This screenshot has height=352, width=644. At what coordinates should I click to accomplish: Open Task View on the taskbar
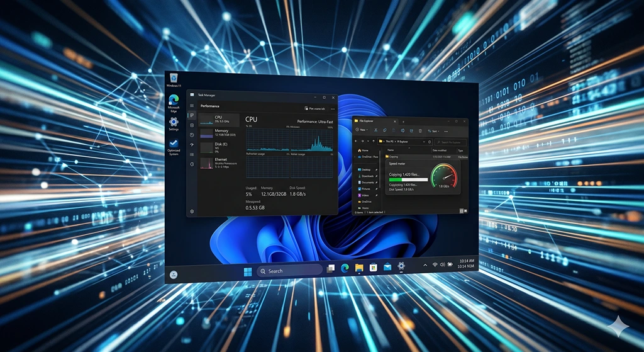click(331, 268)
